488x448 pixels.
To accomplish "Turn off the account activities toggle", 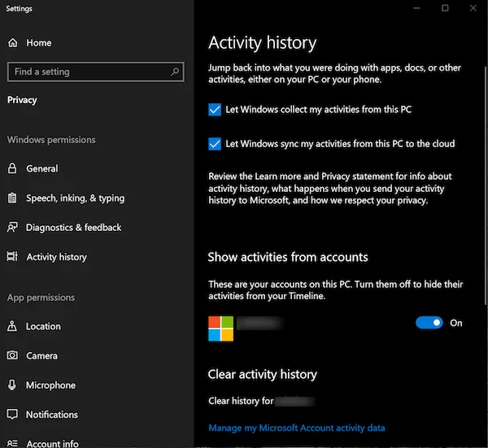I will coord(429,323).
